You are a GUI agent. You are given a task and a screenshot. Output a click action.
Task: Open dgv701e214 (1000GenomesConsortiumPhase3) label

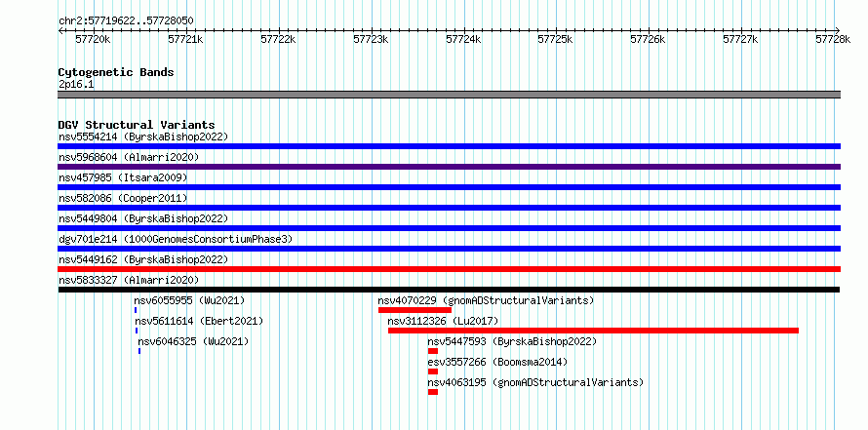[176, 239]
